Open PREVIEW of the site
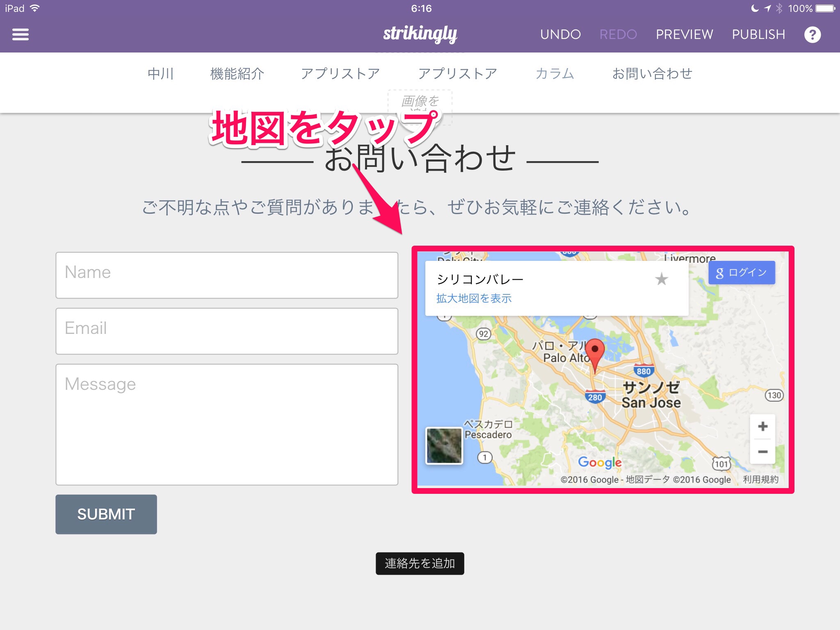This screenshot has width=840, height=630. pyautogui.click(x=684, y=34)
